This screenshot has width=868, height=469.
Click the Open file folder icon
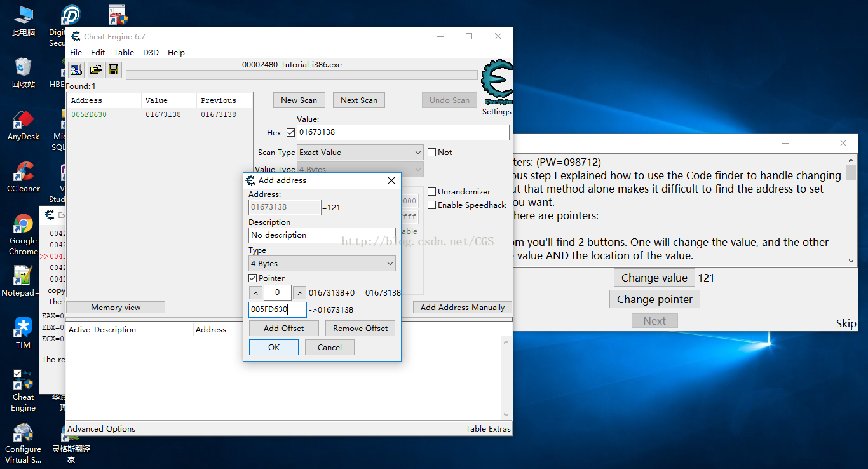[x=95, y=69]
